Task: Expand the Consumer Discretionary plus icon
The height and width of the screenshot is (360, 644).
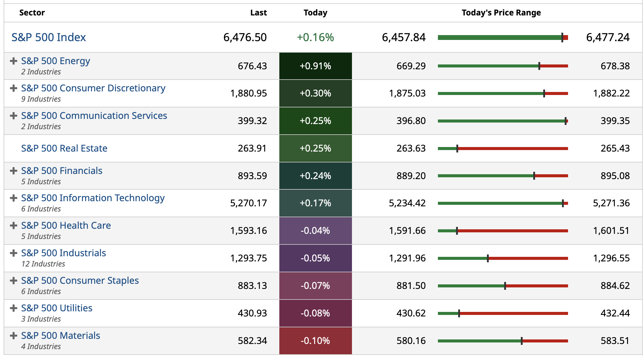Action: tap(13, 88)
